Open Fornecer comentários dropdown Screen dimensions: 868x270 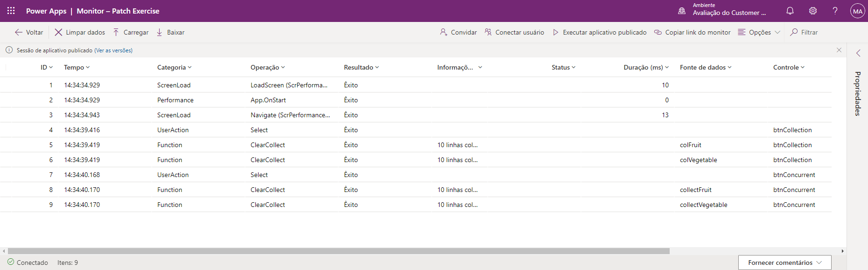click(x=785, y=263)
